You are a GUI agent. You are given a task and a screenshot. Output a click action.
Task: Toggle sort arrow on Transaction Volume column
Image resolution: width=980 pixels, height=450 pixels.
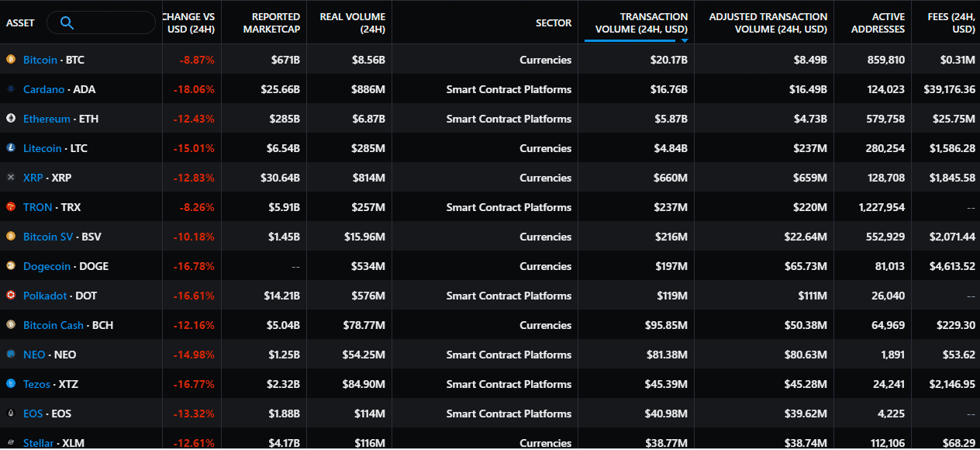pyautogui.click(x=685, y=40)
